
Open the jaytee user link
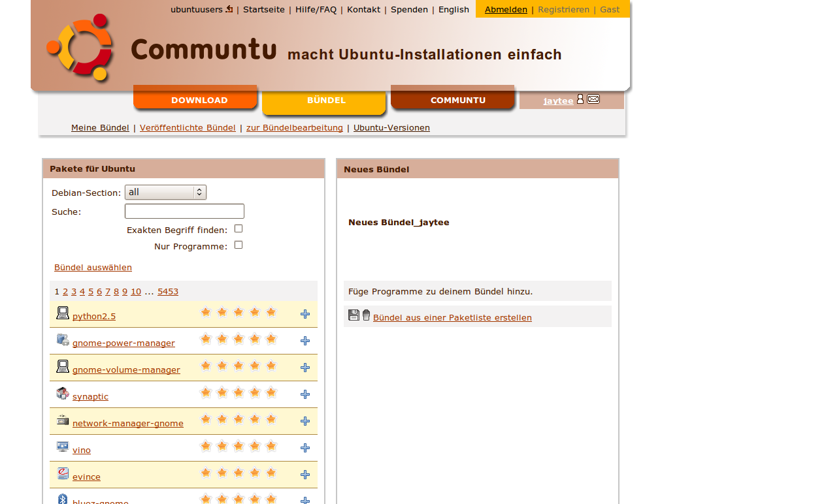tap(558, 101)
